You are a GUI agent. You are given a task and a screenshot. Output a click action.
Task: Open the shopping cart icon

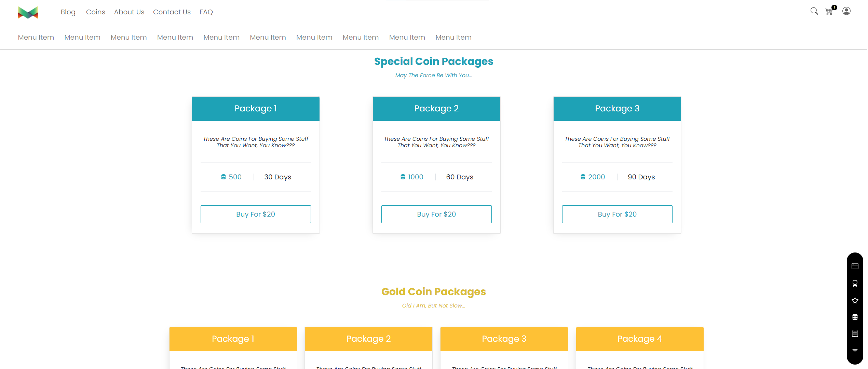click(829, 12)
